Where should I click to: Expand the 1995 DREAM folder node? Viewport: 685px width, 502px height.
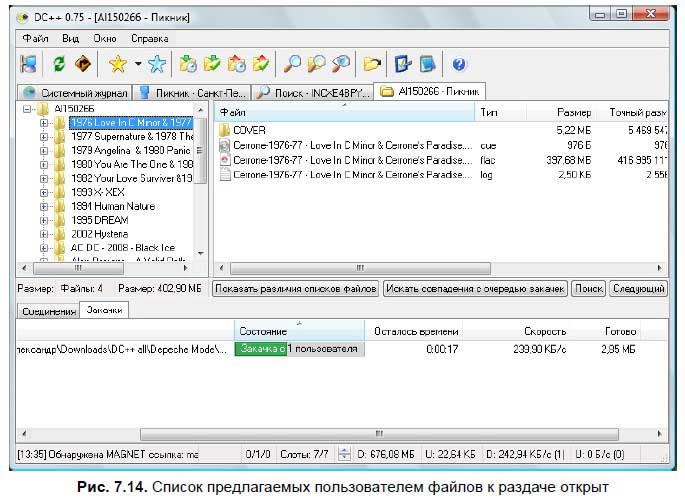click(x=44, y=220)
